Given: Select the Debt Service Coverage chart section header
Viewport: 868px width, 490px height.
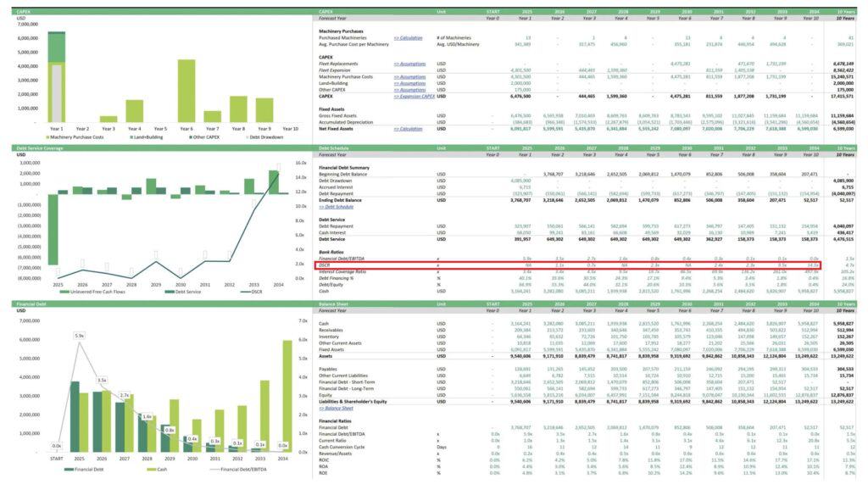Looking at the screenshot, I should point(162,148).
